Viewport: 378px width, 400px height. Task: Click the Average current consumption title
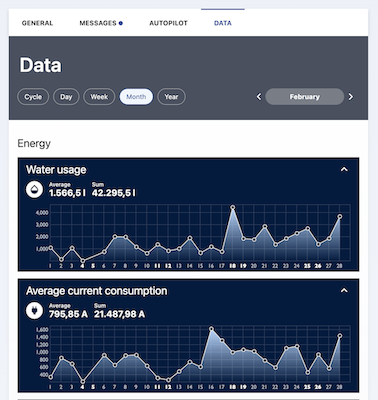[96, 291]
